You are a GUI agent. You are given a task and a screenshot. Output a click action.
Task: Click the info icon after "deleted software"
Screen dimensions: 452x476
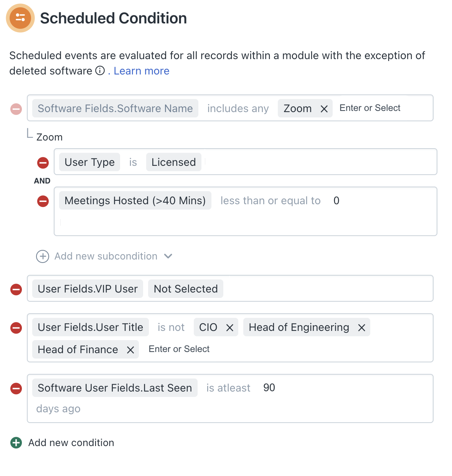tap(100, 71)
